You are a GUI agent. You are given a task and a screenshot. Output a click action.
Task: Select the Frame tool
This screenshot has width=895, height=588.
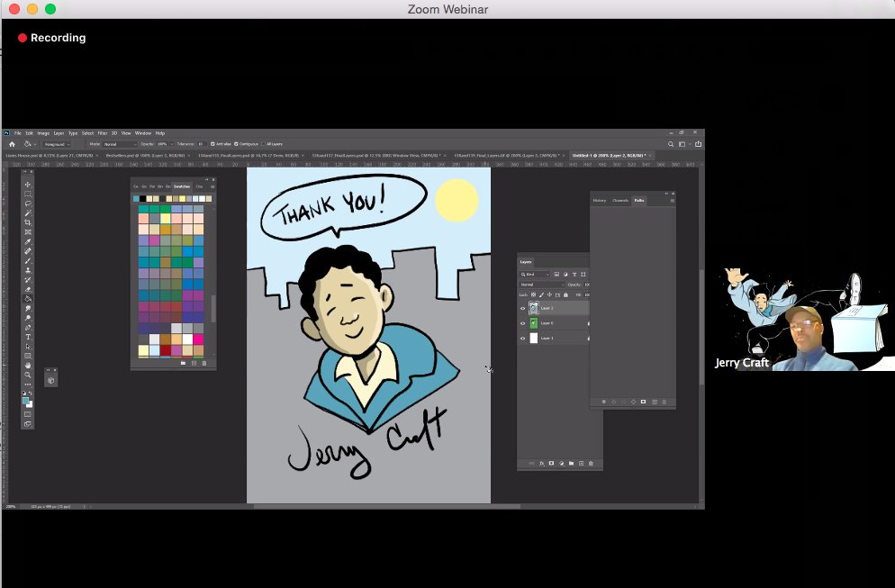pyautogui.click(x=27, y=232)
